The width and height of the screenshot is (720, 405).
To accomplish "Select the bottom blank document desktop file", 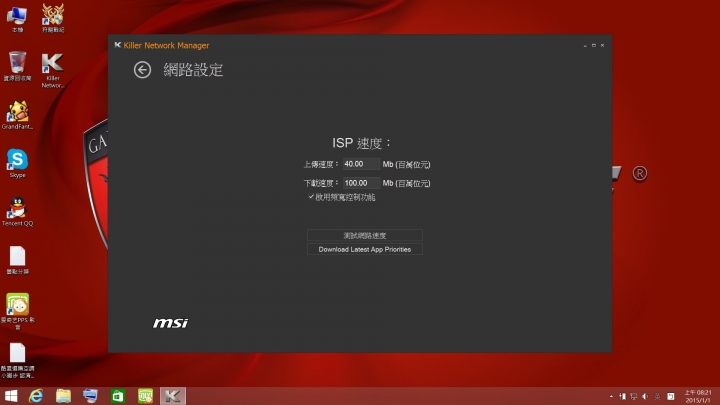I will (x=17, y=360).
